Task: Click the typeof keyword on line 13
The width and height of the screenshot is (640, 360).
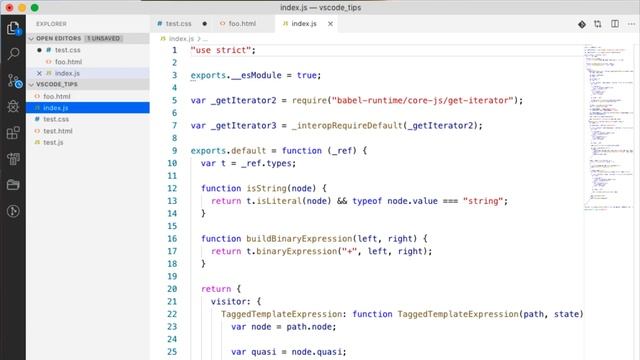Action: (367, 201)
